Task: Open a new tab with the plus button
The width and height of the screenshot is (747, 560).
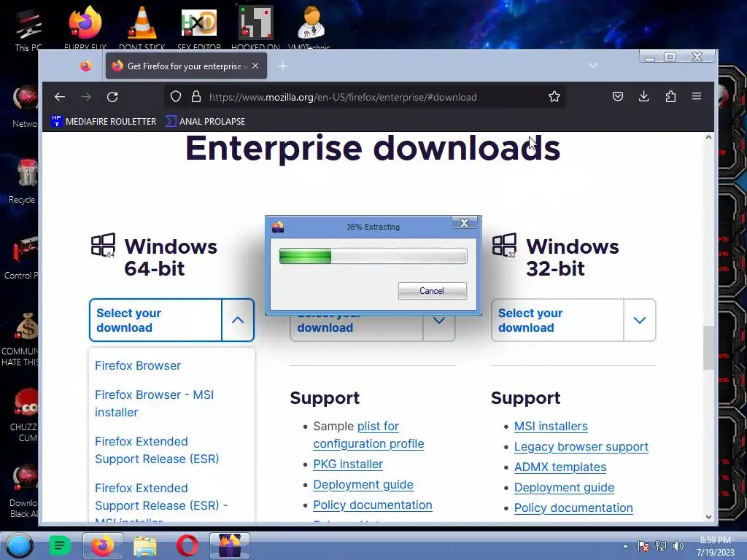Action: point(282,66)
